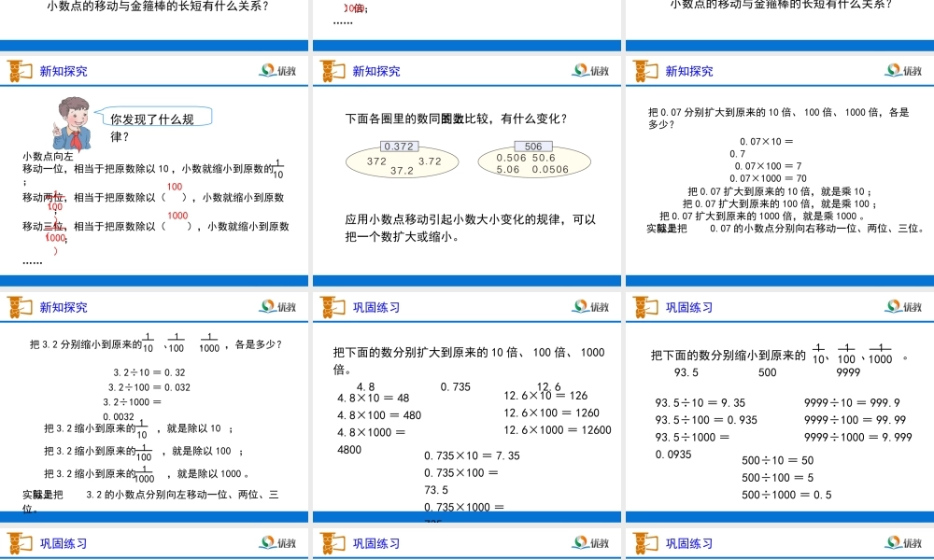The image size is (934, 560).
Task: Click 优教 logo on the cartoon boy slide
Action: (277, 70)
